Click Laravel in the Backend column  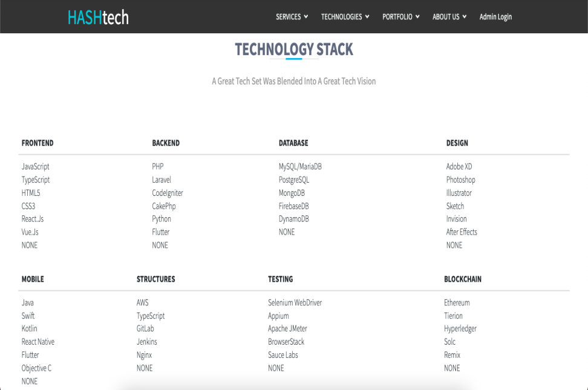(x=162, y=180)
